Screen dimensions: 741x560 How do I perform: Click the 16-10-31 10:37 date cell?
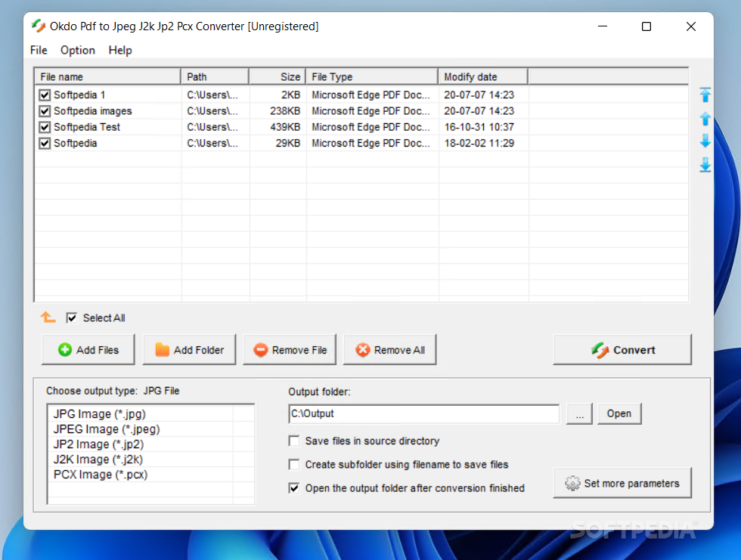pyautogui.click(x=479, y=127)
